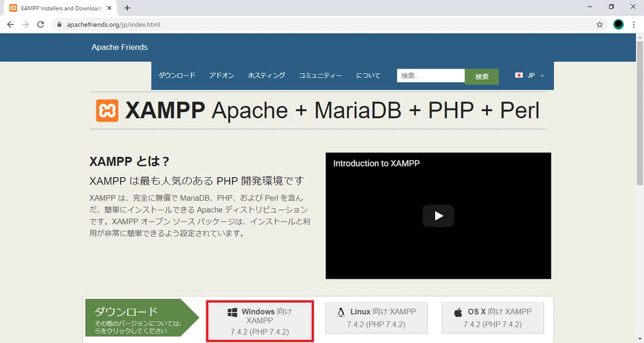
Task: Bookmark this page with the star icon
Action: pyautogui.click(x=599, y=25)
